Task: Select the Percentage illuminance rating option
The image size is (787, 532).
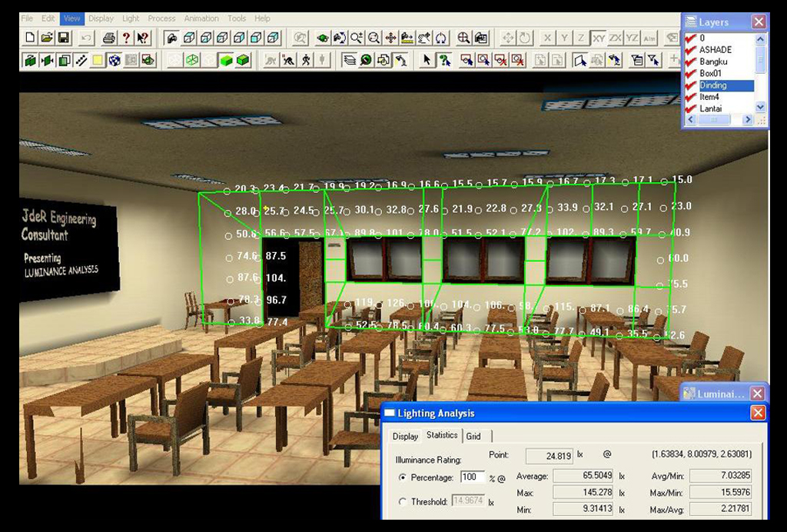Action: (402, 477)
